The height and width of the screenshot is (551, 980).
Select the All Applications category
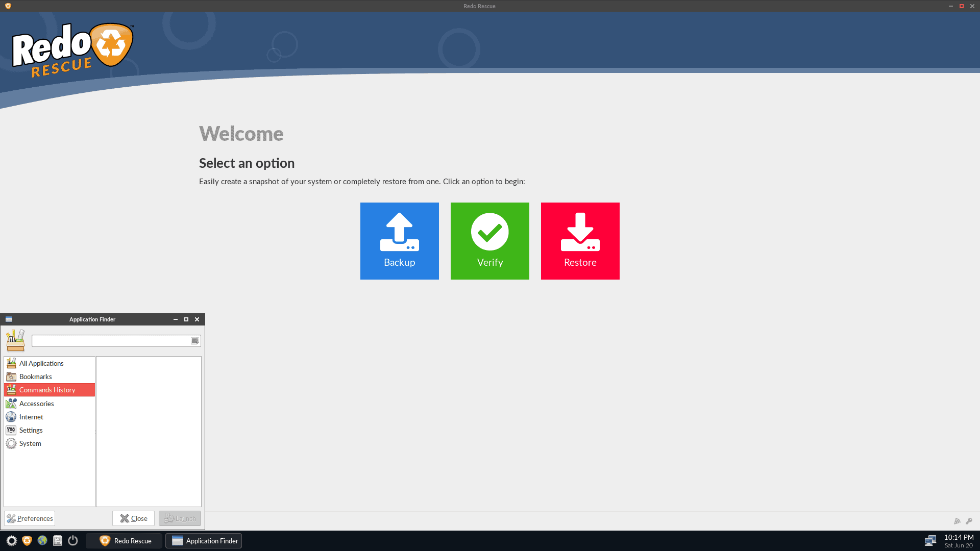point(50,363)
